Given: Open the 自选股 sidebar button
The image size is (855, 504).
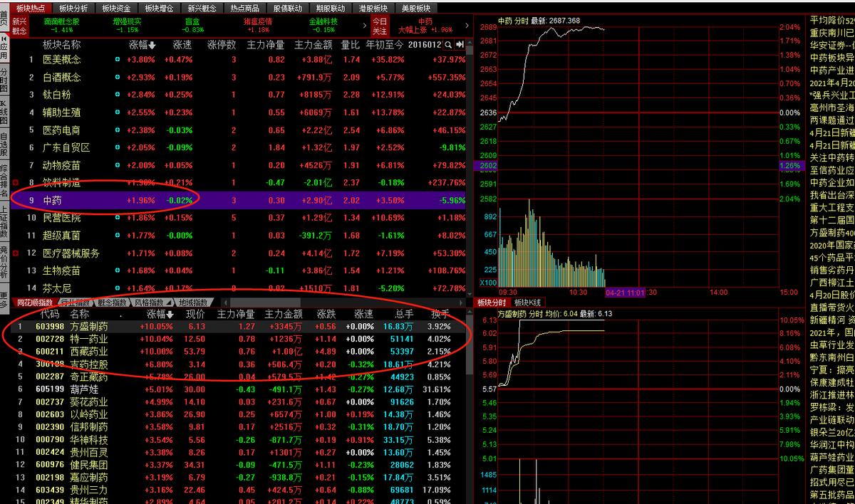Looking at the screenshot, I should pyautogui.click(x=4, y=145).
